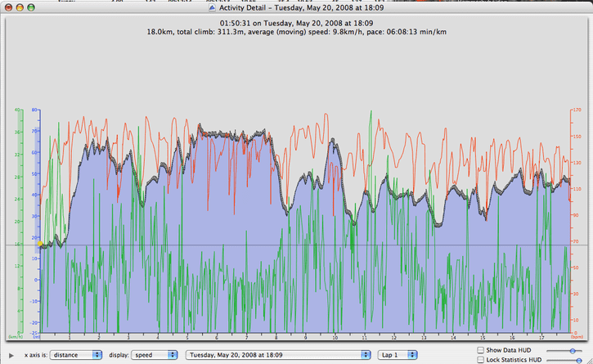This screenshot has height=364, width=593.
Task: Click the 'display:' label
Action: (x=119, y=355)
